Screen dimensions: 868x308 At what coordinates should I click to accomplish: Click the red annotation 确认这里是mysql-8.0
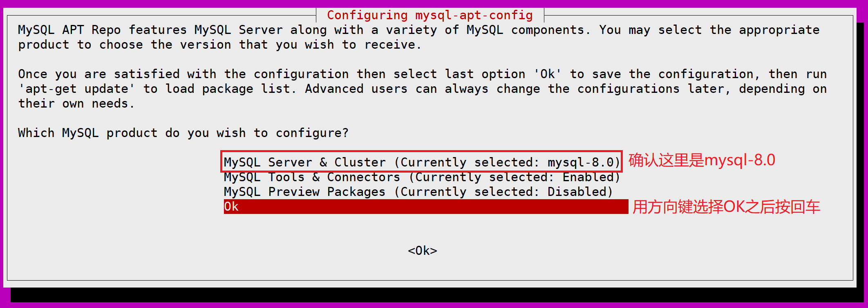702,160
